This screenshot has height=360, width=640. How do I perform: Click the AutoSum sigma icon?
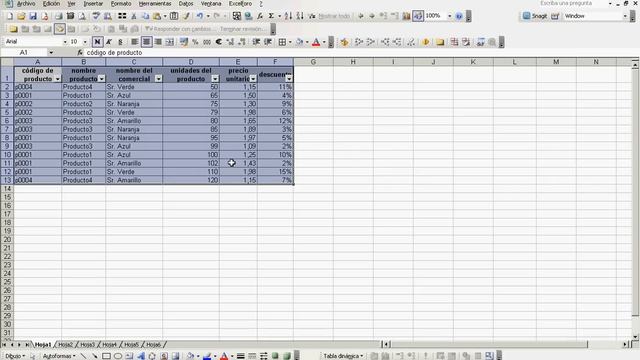271,16
